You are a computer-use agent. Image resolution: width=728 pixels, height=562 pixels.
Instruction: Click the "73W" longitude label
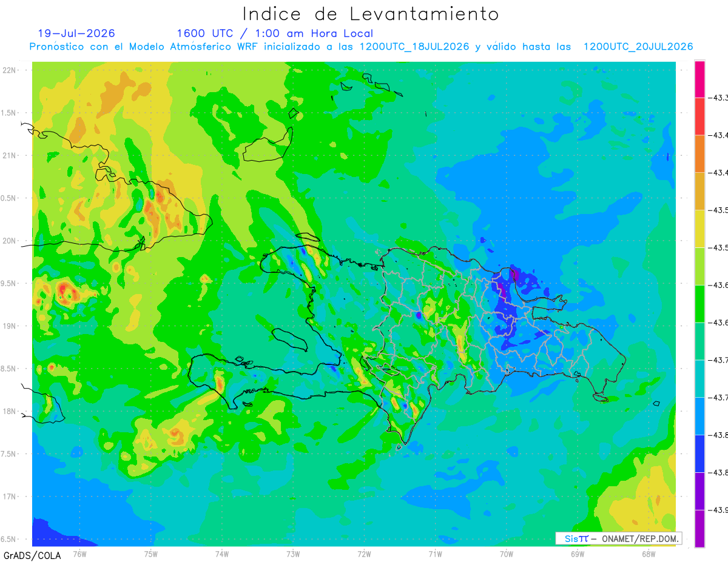[293, 553]
